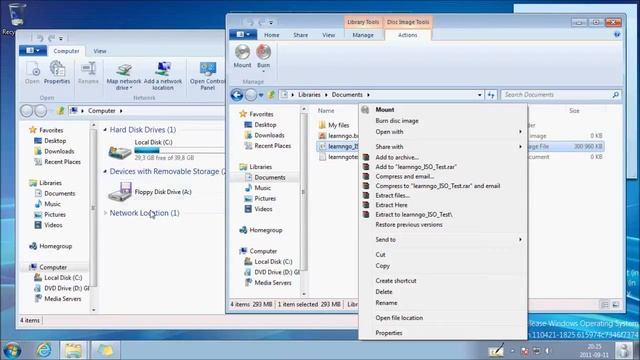Choose Create shortcut from context menu
The width and height of the screenshot is (640, 360).
click(396, 281)
